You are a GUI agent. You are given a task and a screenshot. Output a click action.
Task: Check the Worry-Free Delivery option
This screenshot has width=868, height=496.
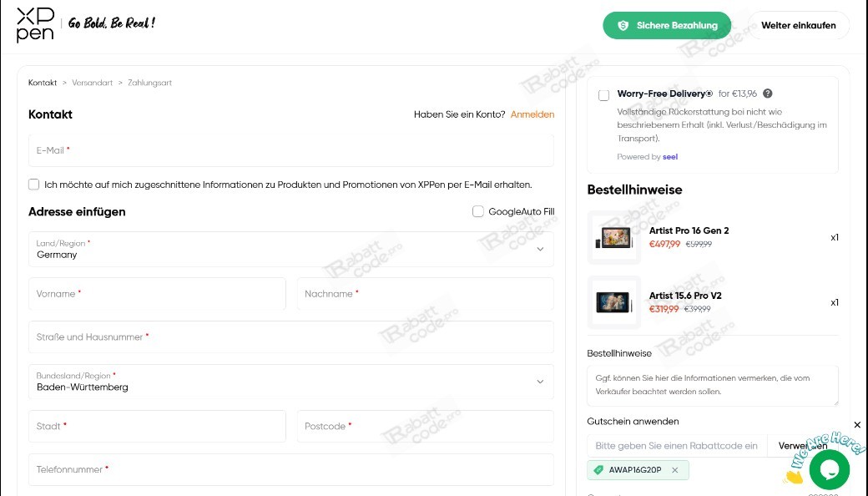(x=604, y=95)
